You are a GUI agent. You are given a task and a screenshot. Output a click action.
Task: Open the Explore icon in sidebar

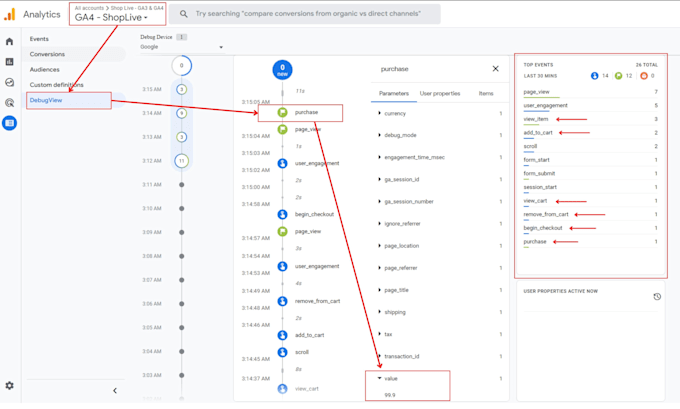click(9, 82)
